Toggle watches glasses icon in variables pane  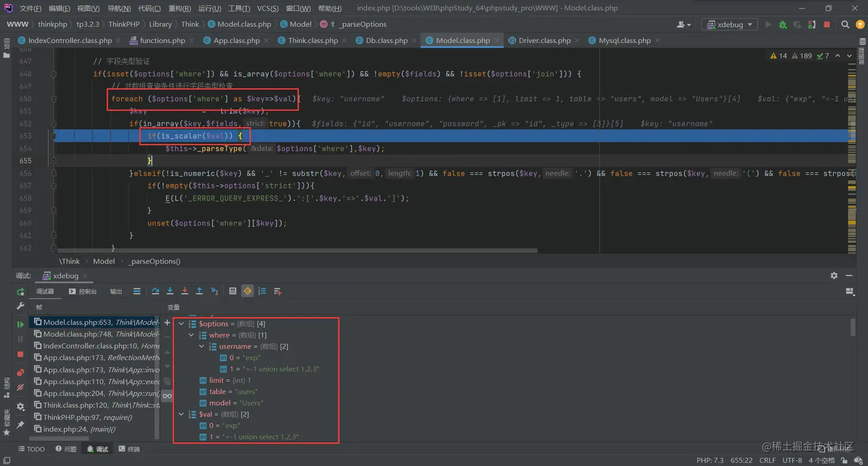point(167,396)
